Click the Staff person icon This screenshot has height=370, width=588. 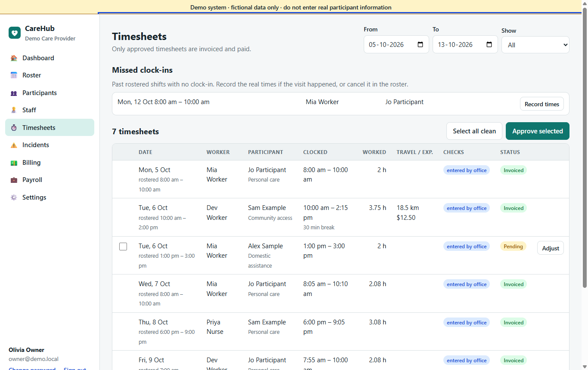tap(14, 110)
